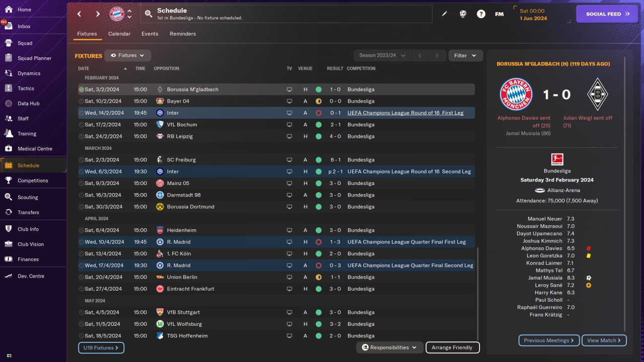Open the UEFA Champions League Round of 16 First Leg link

(x=406, y=113)
